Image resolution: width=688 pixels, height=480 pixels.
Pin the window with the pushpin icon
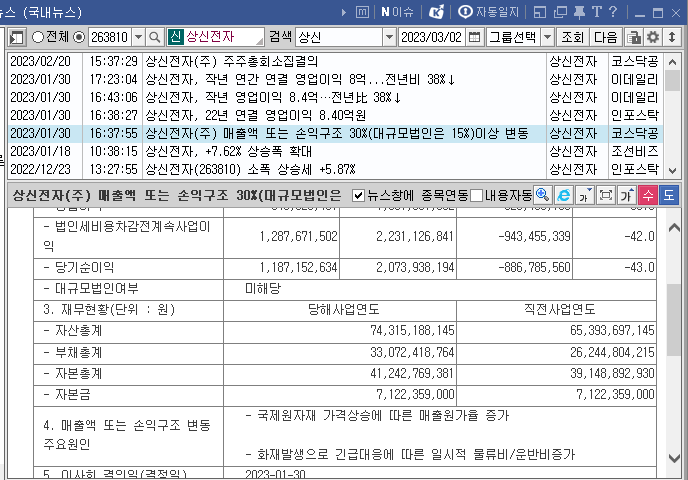pyautogui.click(x=579, y=12)
